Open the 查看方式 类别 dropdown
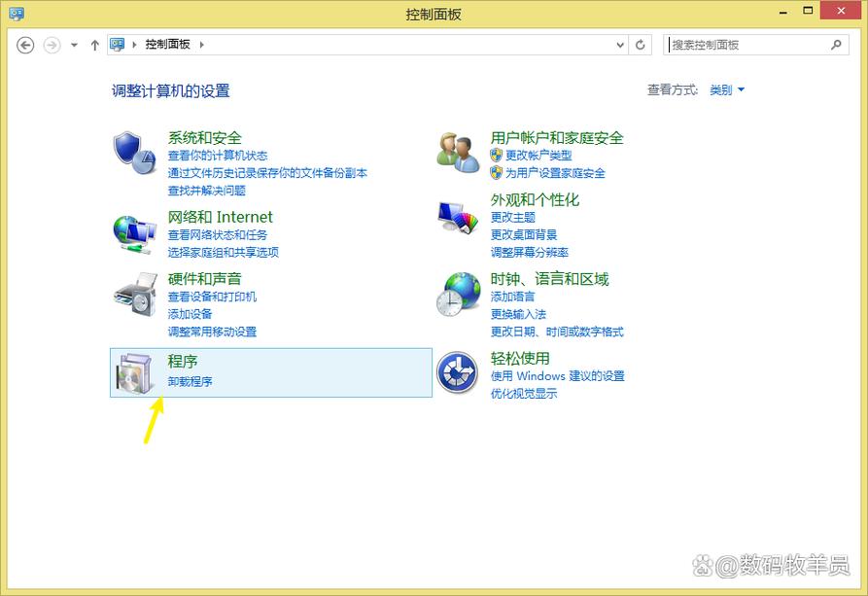 [722, 88]
